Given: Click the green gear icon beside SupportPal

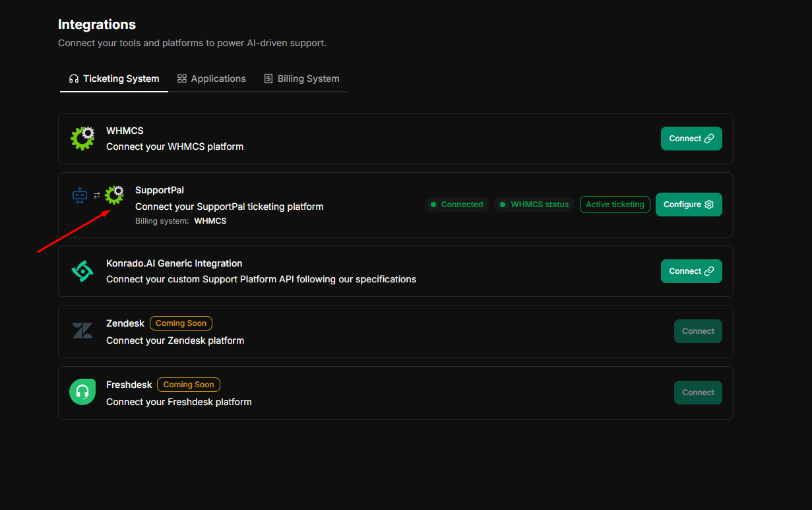Looking at the screenshot, I should click(115, 195).
